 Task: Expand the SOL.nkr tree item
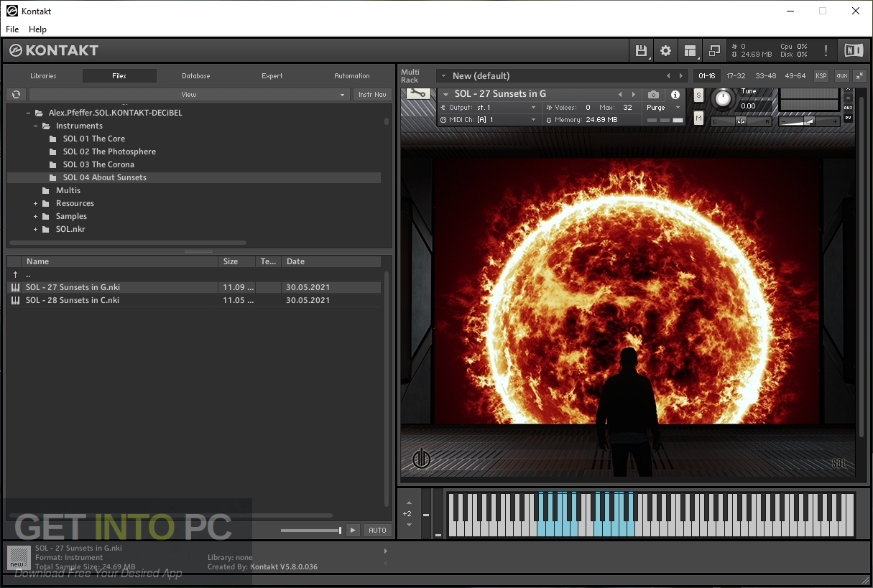click(35, 229)
